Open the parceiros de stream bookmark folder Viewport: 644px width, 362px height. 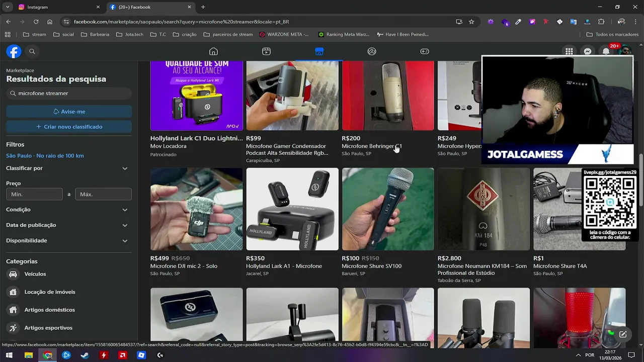click(x=228, y=34)
